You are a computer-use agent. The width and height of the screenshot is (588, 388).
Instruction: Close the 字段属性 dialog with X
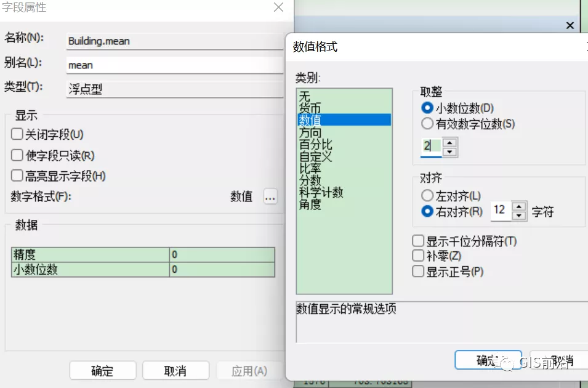(x=278, y=7)
